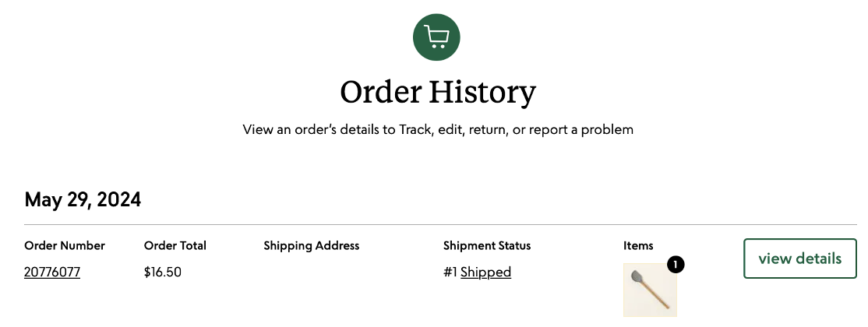Click the May 29, 2024 date heading
The height and width of the screenshot is (327, 868).
83,199
